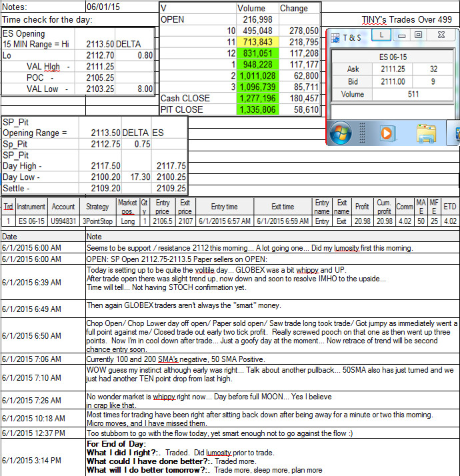The image size is (460, 476).
Task: Open the Windows Explorer folder icon
Action: pyautogui.click(x=426, y=133)
